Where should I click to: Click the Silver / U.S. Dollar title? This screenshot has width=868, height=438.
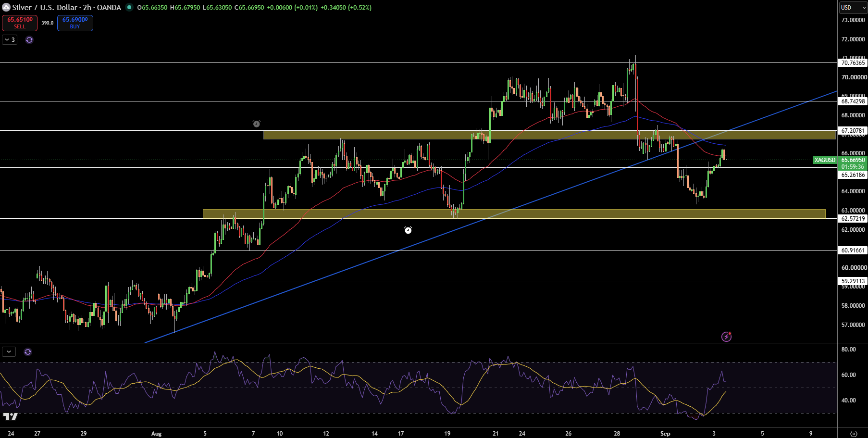pyautogui.click(x=45, y=7)
